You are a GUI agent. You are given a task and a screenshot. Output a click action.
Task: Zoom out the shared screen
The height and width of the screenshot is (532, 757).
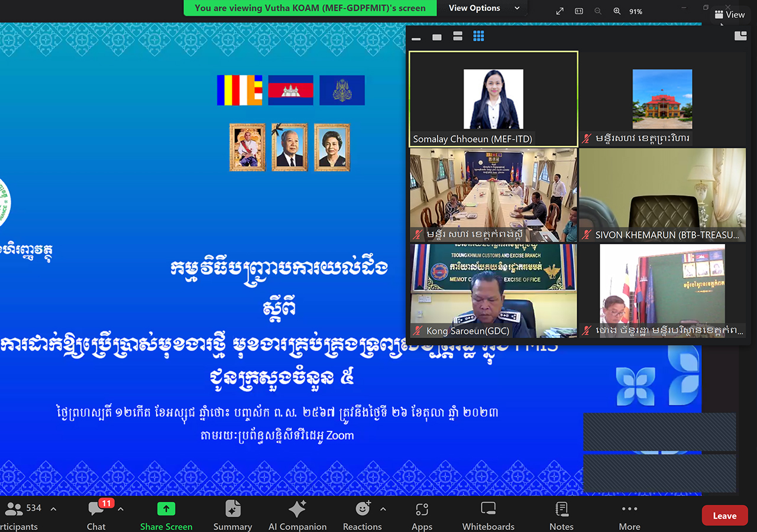tap(598, 11)
